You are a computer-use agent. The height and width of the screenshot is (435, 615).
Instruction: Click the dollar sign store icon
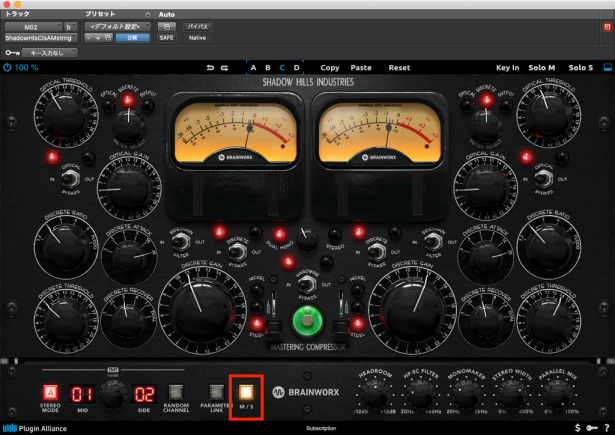[x=576, y=427]
